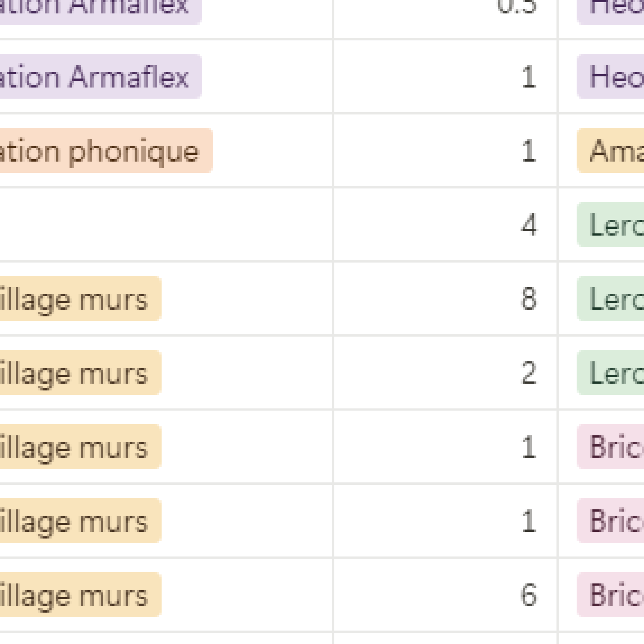Click the "murs" tag in the quantity 6 row
Screen dimensions: 644x644
[x=80, y=595]
